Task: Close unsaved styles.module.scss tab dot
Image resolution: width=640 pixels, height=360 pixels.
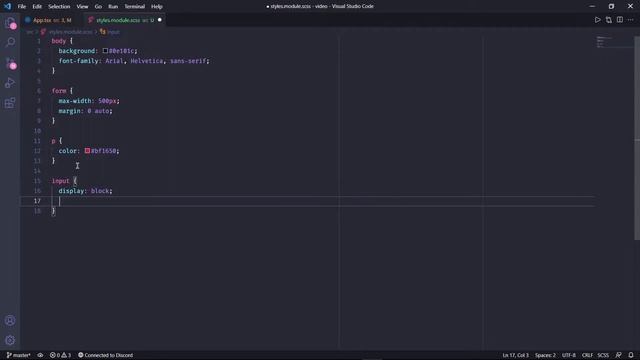Action: (160, 20)
